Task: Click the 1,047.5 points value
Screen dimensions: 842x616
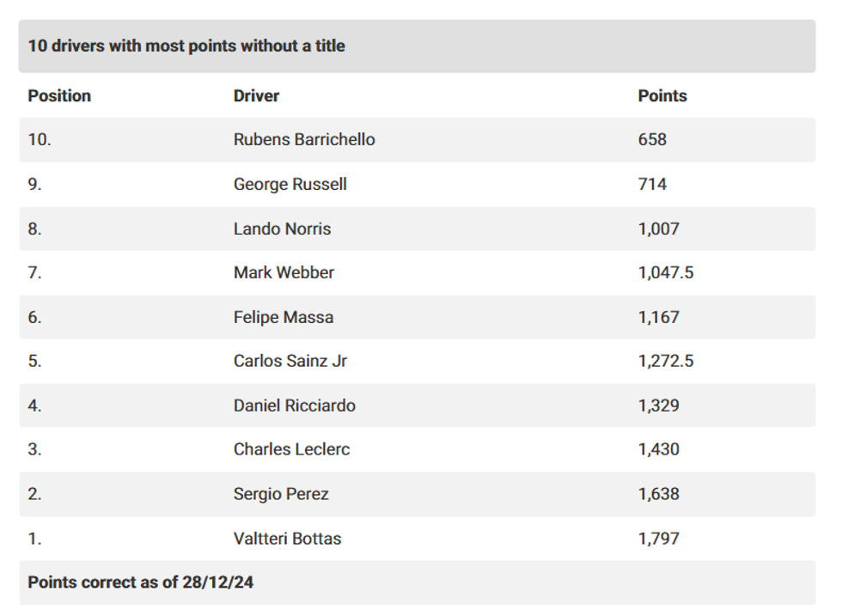Action: pyautogui.click(x=666, y=273)
